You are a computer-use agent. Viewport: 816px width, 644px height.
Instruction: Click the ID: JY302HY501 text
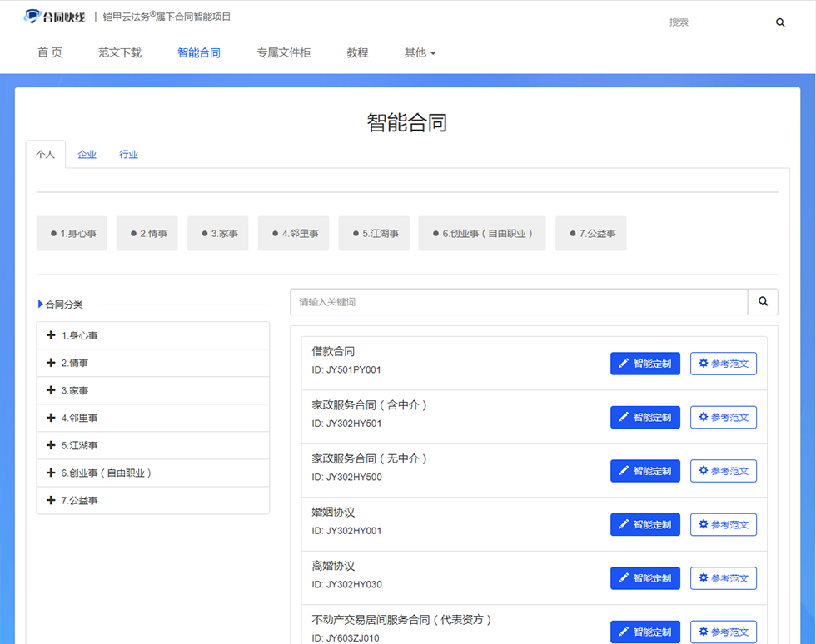[346, 424]
